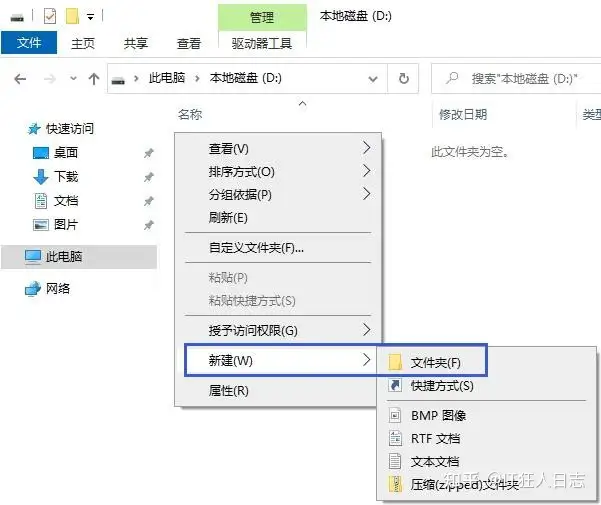Image resolution: width=601 pixels, height=505 pixels.
Task: Select the 驱动器工具 tab
Action: coord(262,43)
